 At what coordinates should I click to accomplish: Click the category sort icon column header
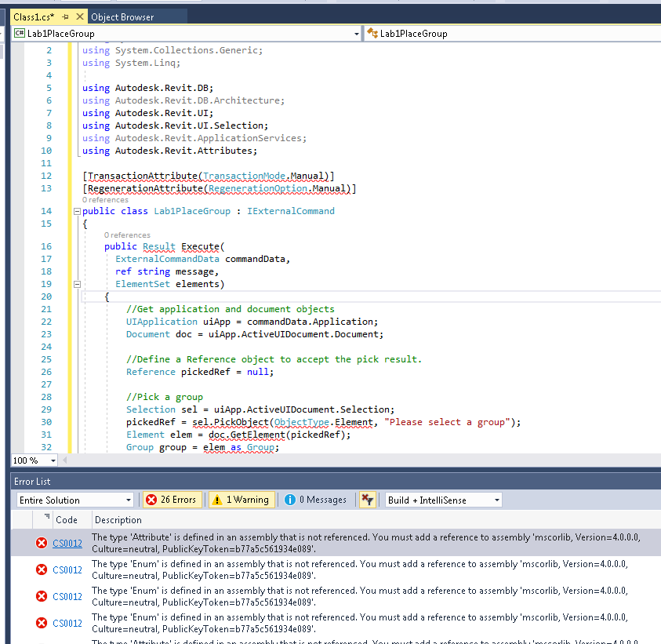pos(47,516)
